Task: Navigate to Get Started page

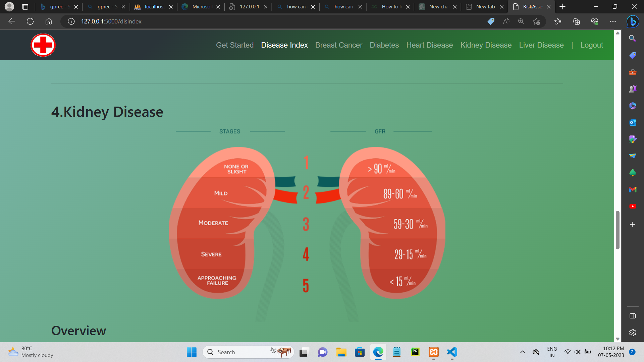Action: 235,45
